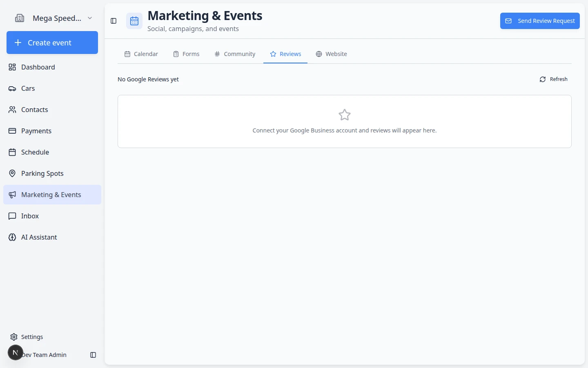588x368 pixels.
Task: Click the blue calendar icon beside the page title
Action: coord(134,21)
